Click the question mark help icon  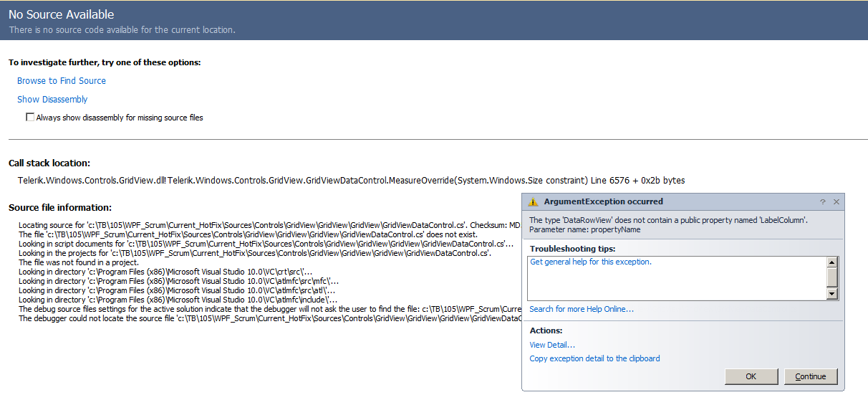(822, 202)
